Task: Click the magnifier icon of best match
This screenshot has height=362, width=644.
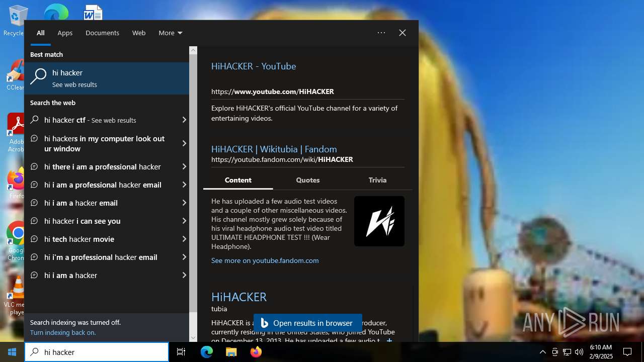Action: point(38,77)
